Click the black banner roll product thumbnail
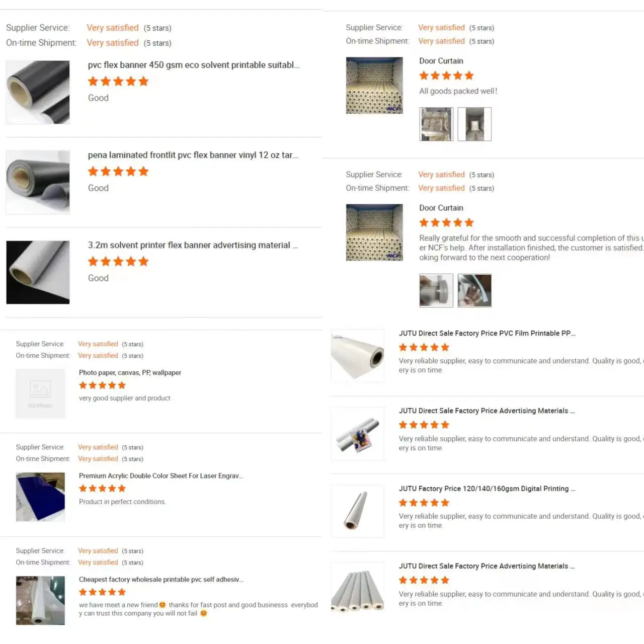The width and height of the screenshot is (644, 644). (x=38, y=92)
